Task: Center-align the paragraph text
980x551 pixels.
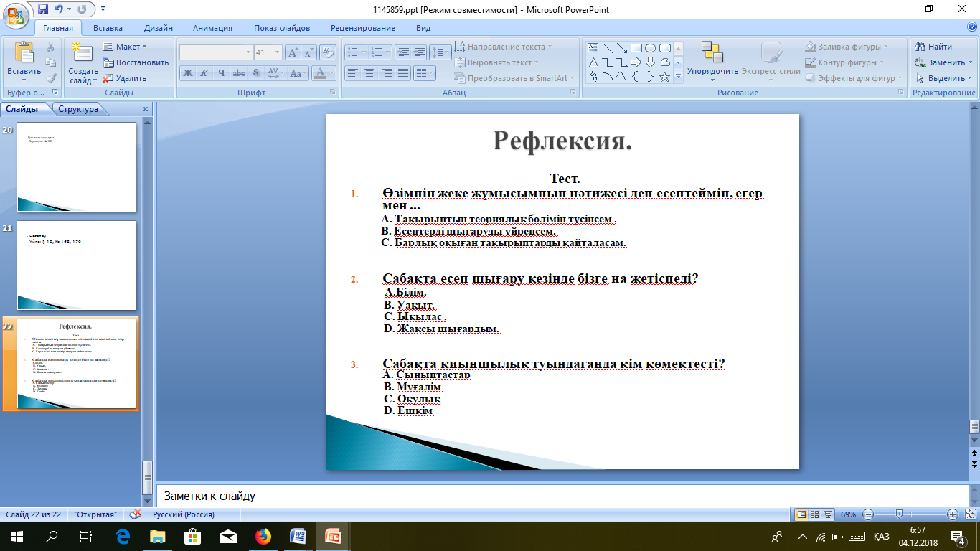Action: coord(369,72)
